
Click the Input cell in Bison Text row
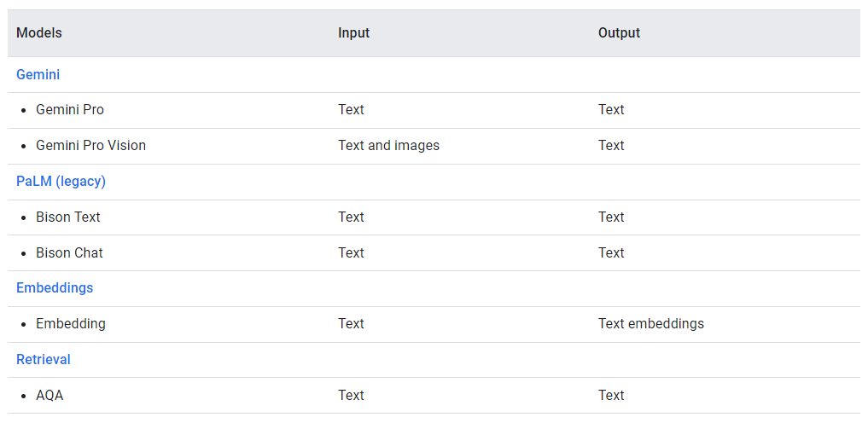click(351, 217)
